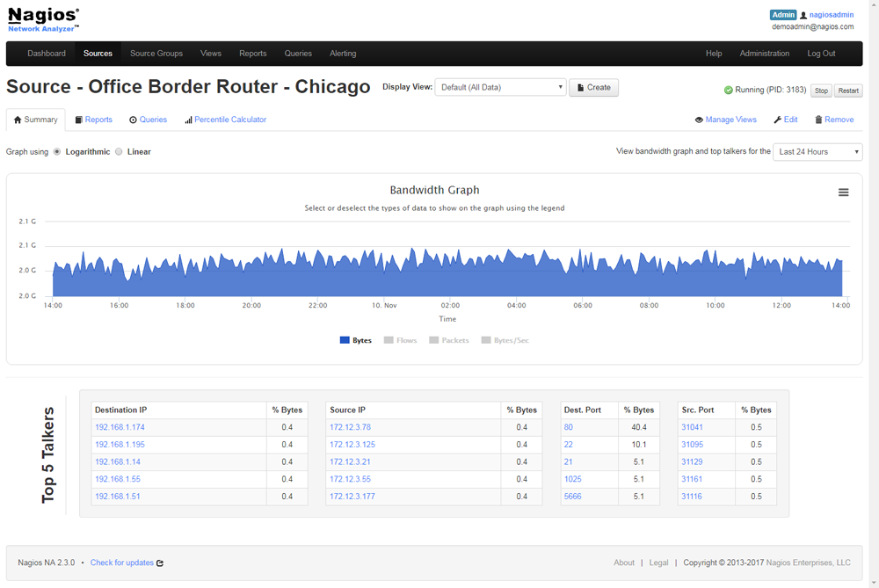This screenshot has width=879, height=588.
Task: Click the Nagios Network Analyzer logo
Action: point(44,19)
